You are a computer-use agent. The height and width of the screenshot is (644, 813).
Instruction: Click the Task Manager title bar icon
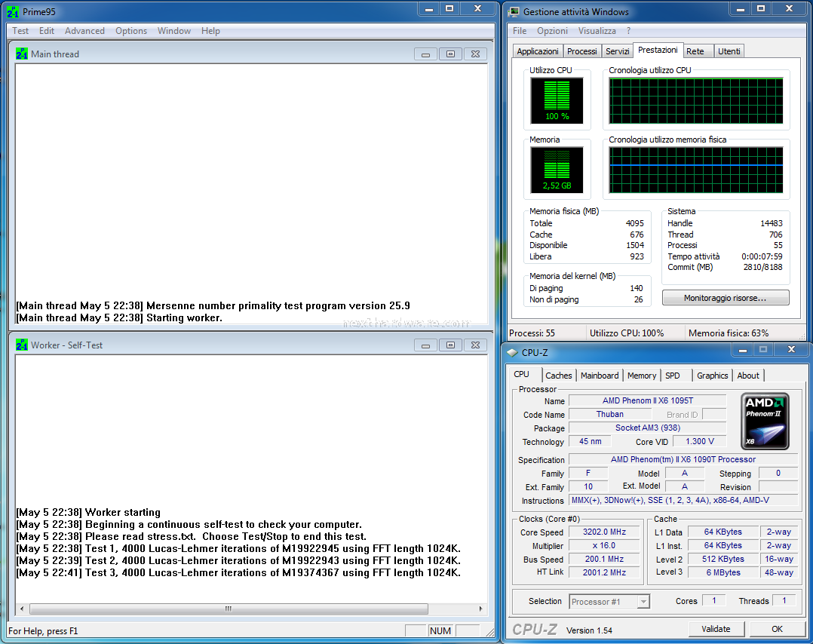click(514, 11)
